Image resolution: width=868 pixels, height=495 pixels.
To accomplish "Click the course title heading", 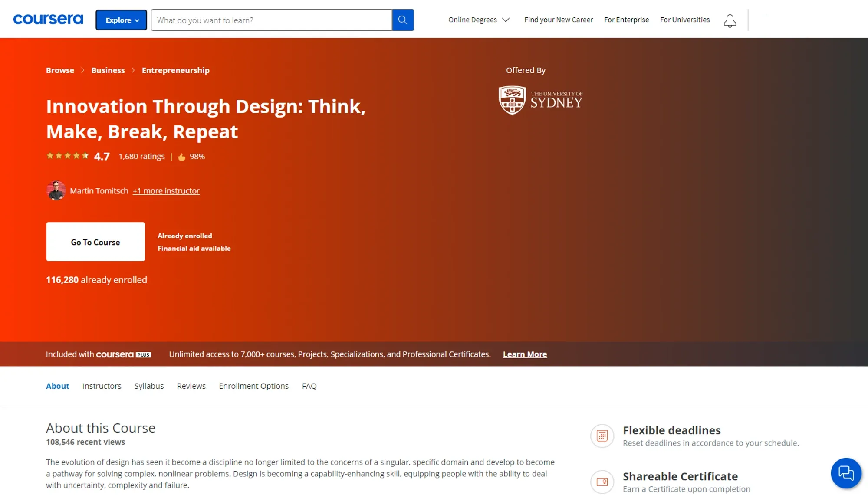I will point(206,119).
